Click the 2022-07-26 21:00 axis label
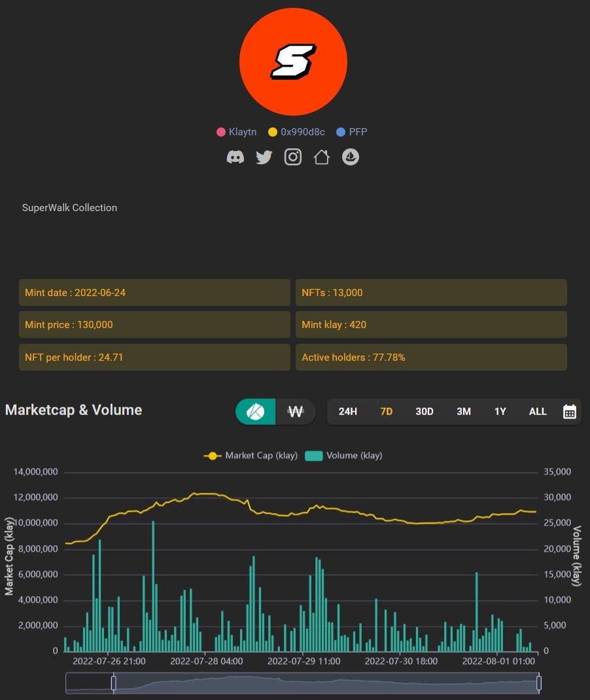The width and height of the screenshot is (590, 700). pyautogui.click(x=109, y=661)
